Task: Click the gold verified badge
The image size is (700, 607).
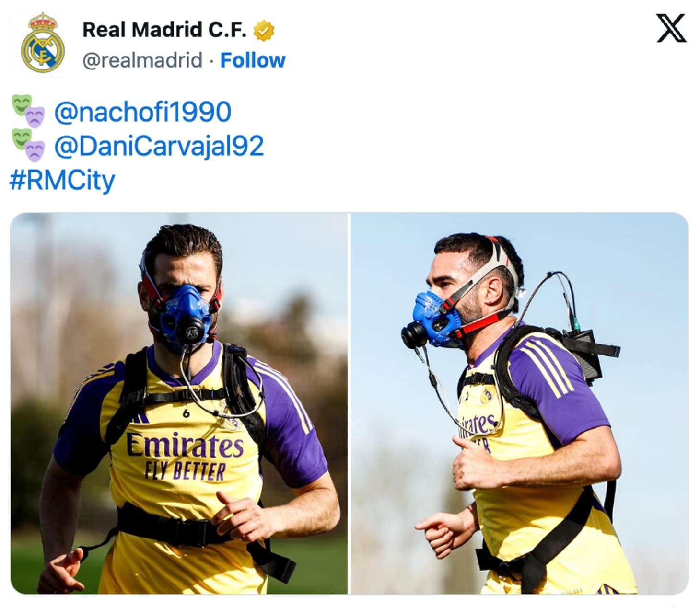Action: 264,30
